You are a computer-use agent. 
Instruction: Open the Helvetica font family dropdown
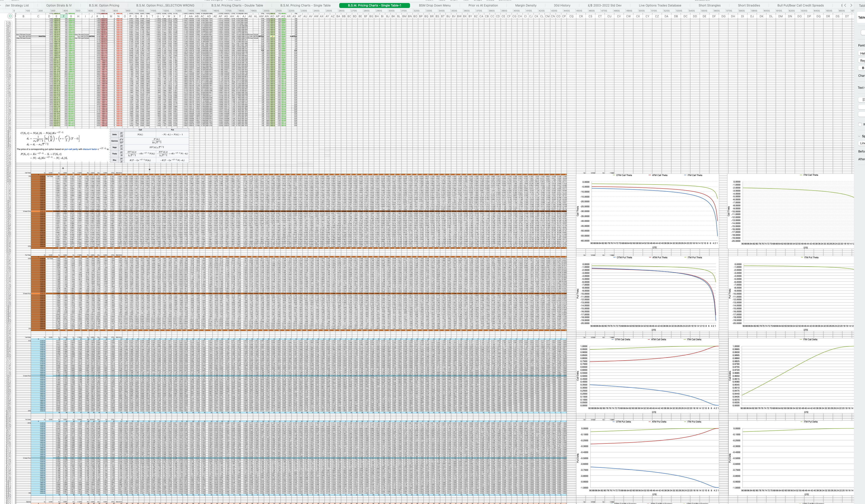pyautogui.click(x=862, y=53)
